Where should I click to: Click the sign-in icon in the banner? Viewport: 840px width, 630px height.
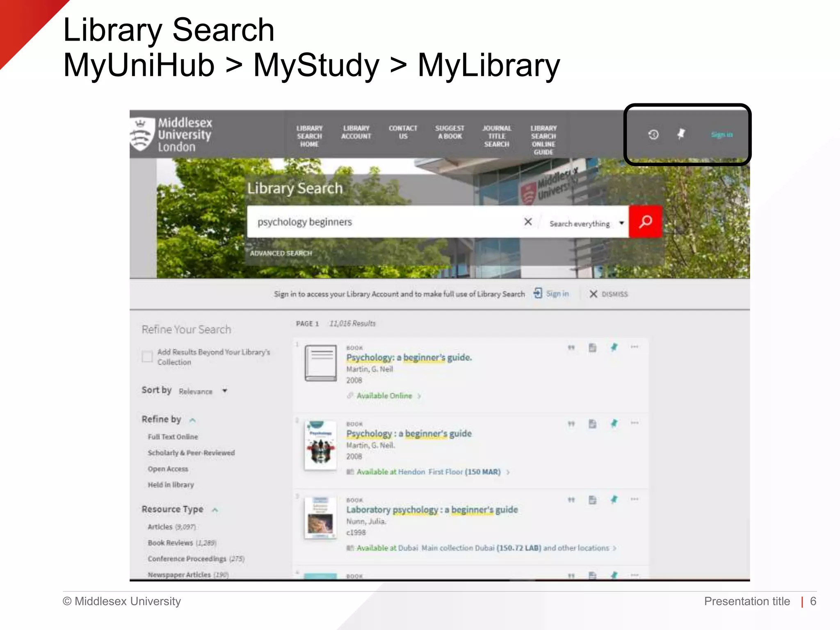coord(538,293)
